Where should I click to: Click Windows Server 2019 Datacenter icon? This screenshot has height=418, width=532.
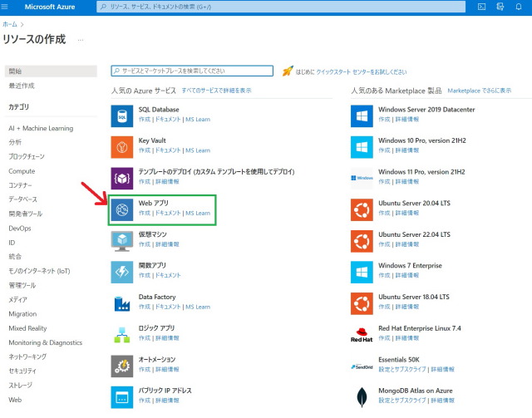pyautogui.click(x=362, y=116)
